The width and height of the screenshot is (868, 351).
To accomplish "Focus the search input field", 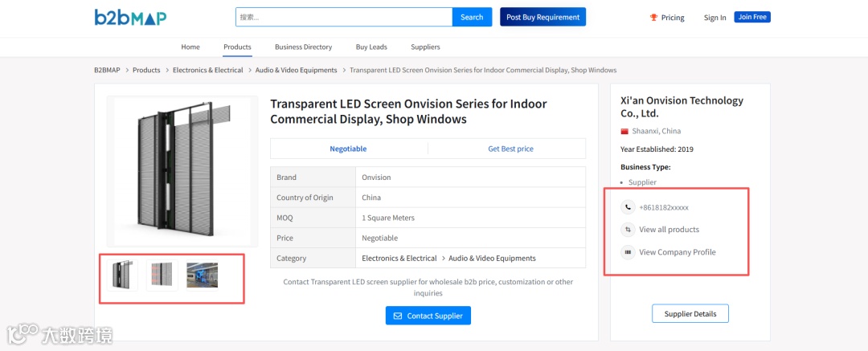I will (344, 17).
